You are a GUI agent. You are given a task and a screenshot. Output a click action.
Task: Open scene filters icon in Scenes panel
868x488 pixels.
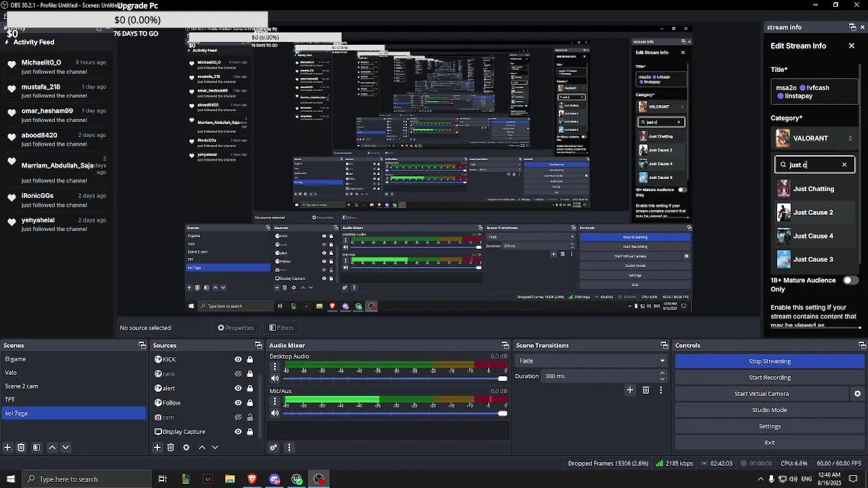[x=37, y=447]
